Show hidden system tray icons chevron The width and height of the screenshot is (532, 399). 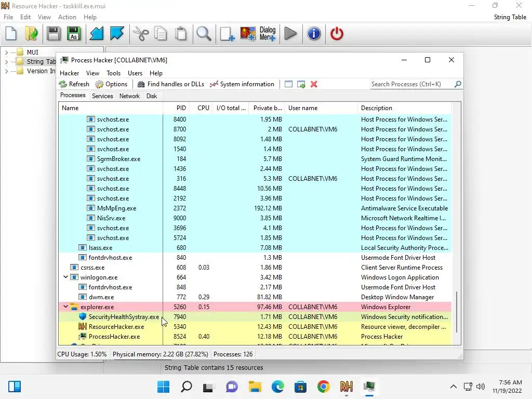pos(453,387)
